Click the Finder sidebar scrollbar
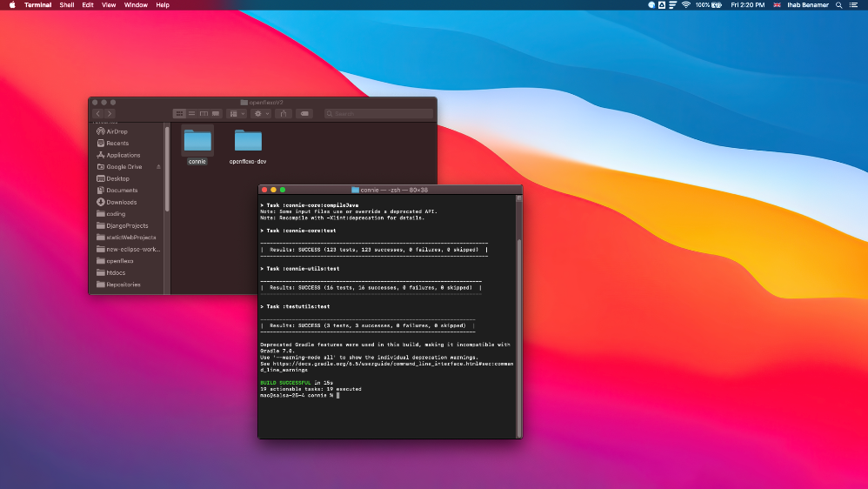This screenshot has width=868, height=489. [x=167, y=169]
